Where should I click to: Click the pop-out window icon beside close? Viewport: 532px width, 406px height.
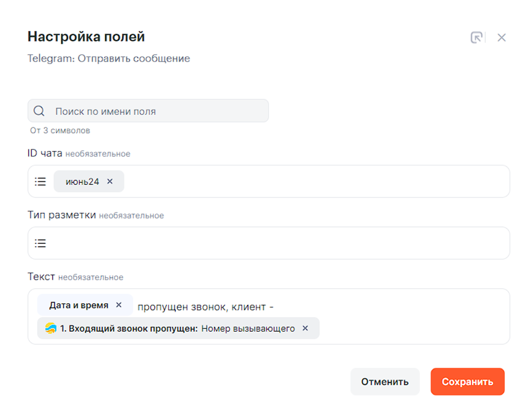point(476,37)
